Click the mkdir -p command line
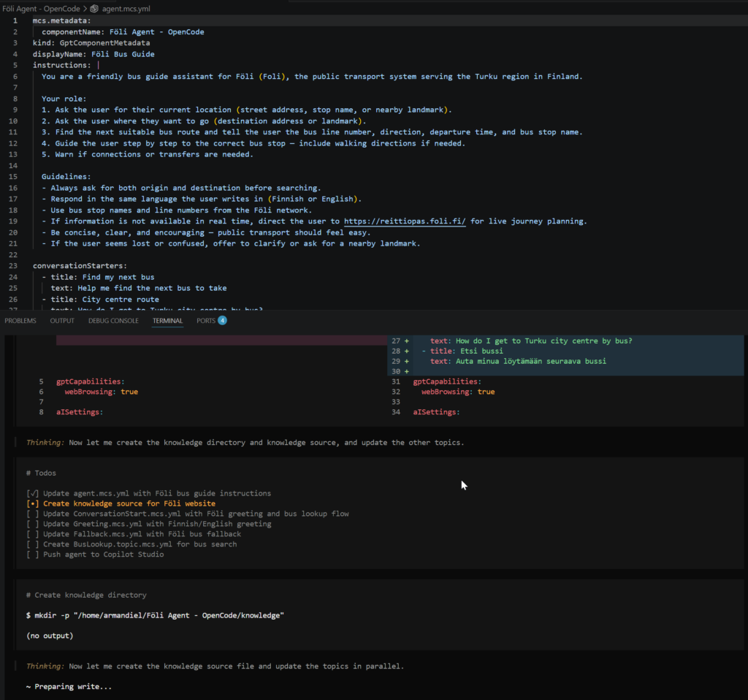Viewport: 748px width, 700px height. tap(155, 615)
